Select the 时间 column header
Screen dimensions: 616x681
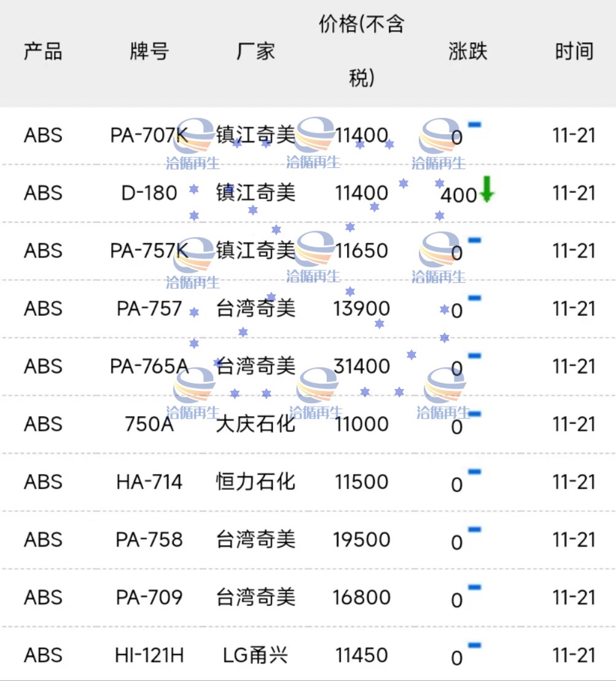[574, 51]
